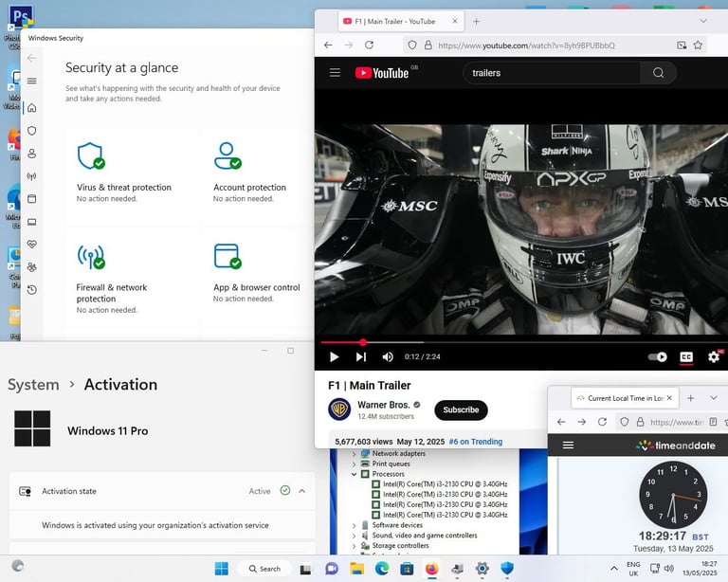
Task: Open the #6 on Trending link
Action: (476, 442)
